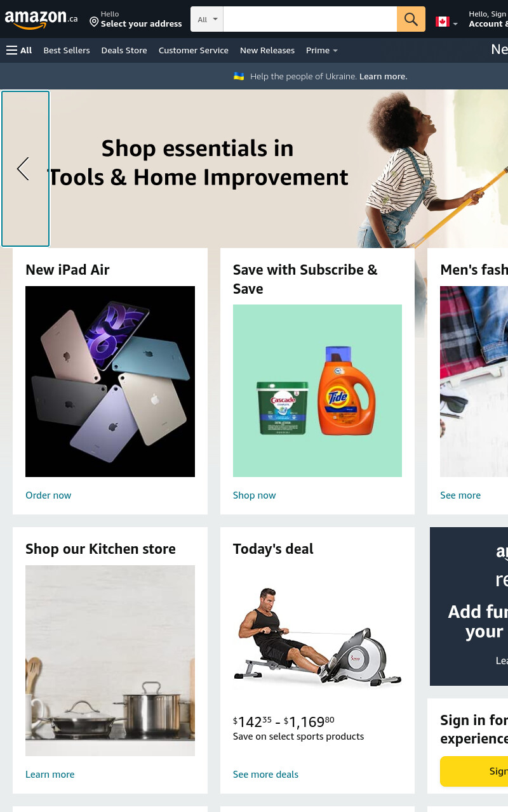Click the orange search magnifier button

pos(411,19)
